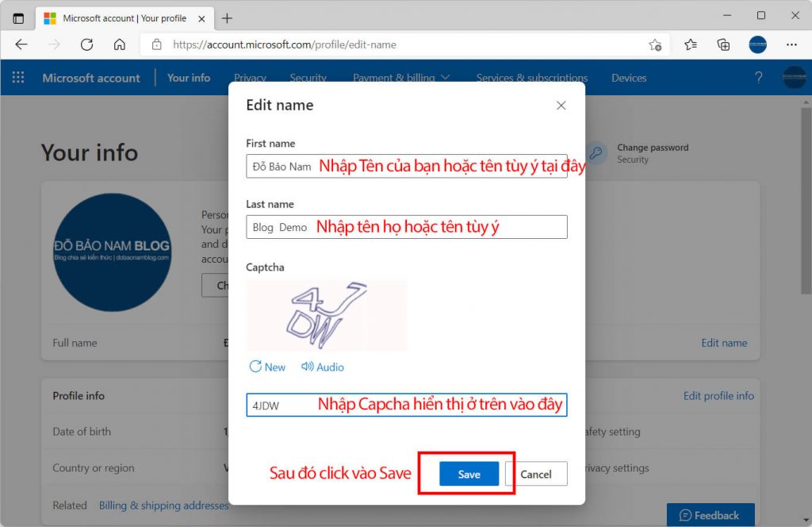
Task: Click the captcha text entry field
Action: [407, 405]
